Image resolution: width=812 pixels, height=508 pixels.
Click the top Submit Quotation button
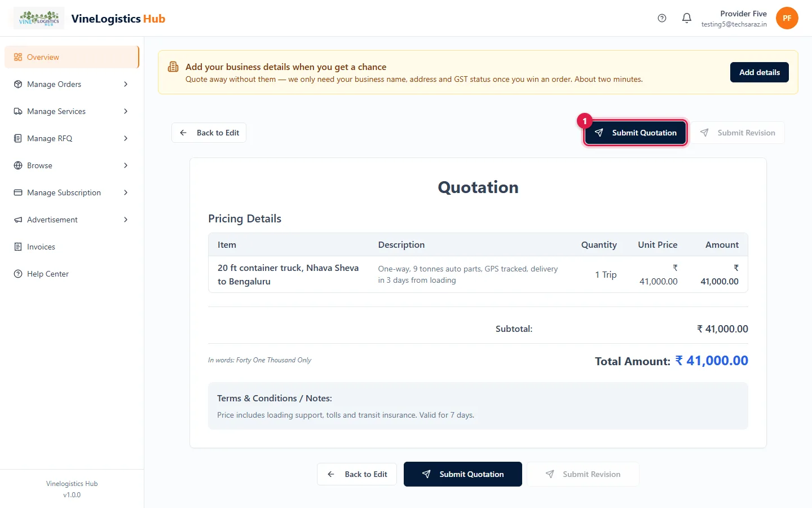635,133
